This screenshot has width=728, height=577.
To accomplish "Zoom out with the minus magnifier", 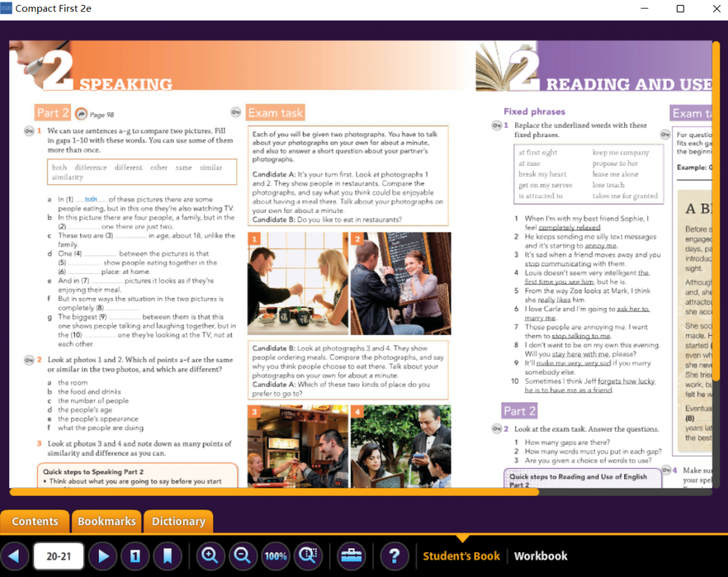I will point(242,556).
